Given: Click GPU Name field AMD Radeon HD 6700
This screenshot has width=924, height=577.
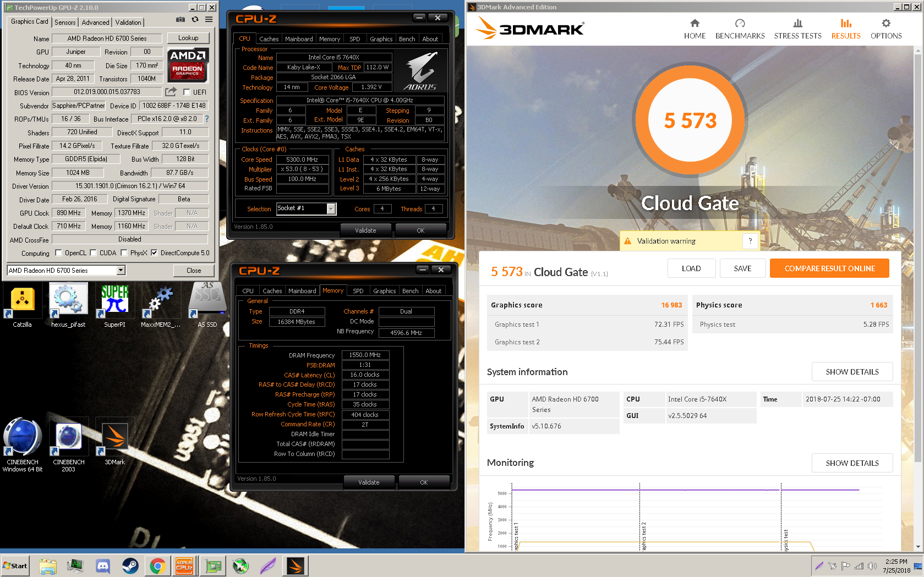Looking at the screenshot, I should click(x=107, y=39).
